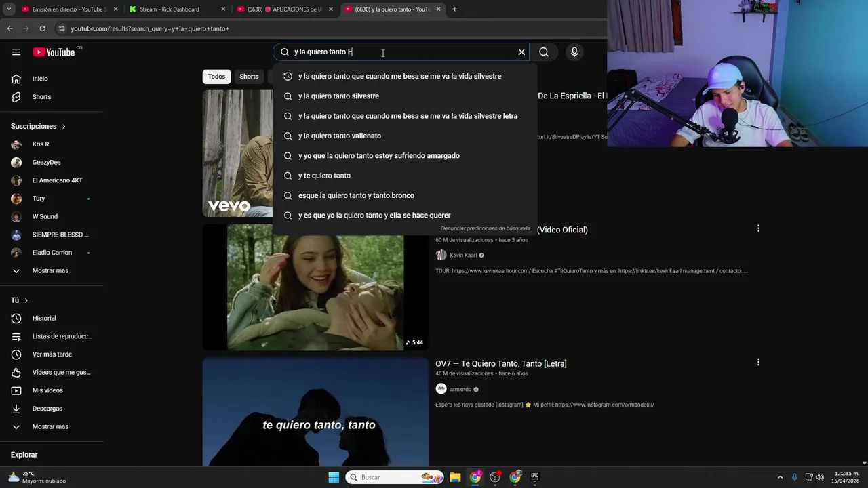This screenshot has height=488, width=868.
Task: Open the Tú section chevron
Action: 26,300
